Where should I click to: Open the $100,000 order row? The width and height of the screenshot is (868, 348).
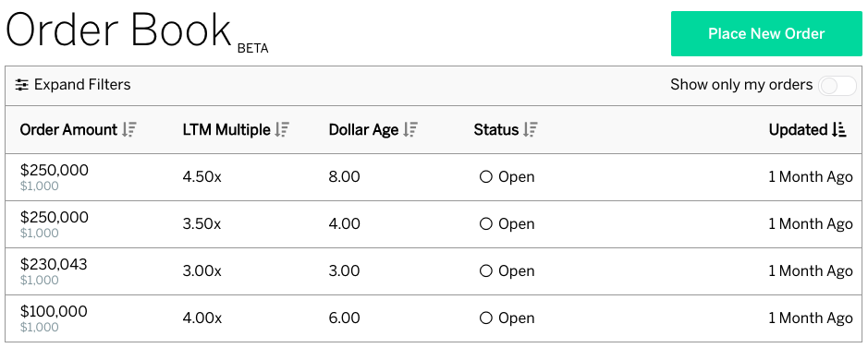tap(434, 318)
